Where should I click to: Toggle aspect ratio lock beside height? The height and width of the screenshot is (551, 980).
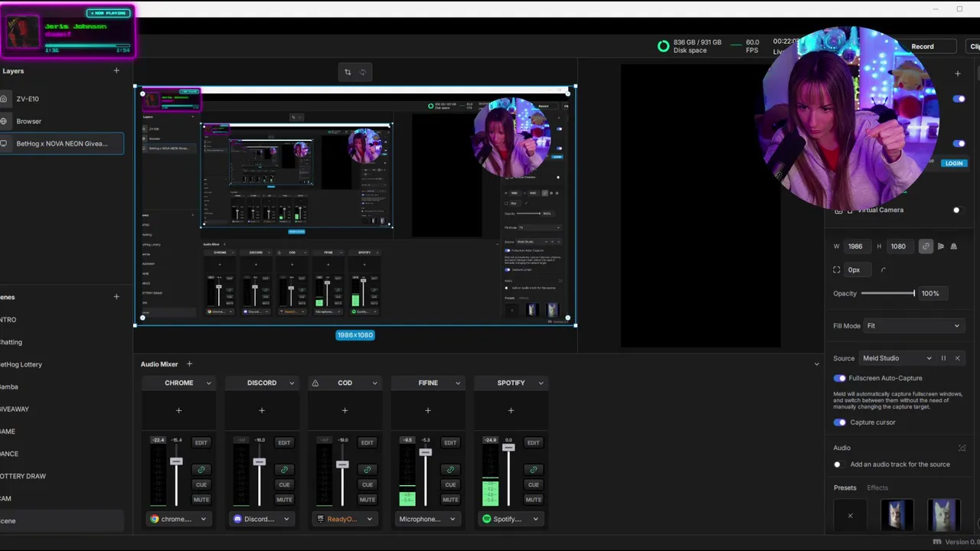[x=926, y=246]
